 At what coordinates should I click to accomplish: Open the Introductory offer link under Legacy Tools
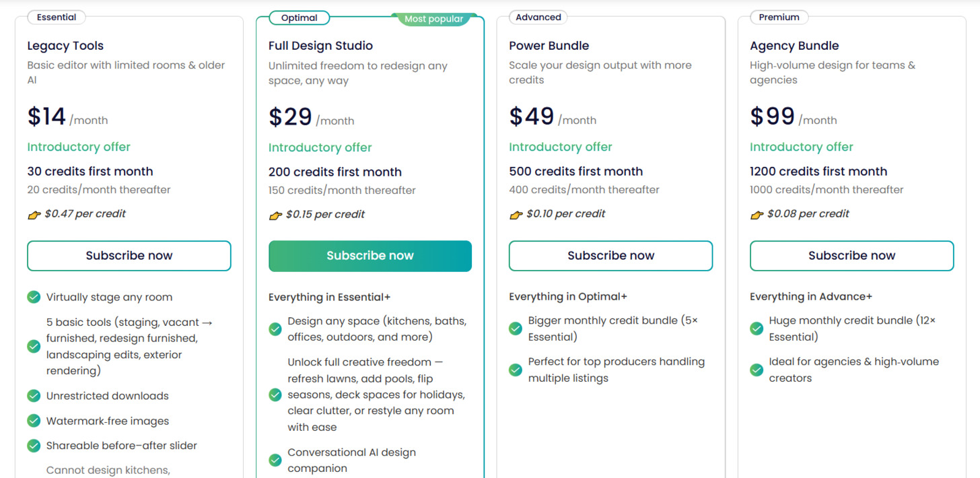pos(78,147)
